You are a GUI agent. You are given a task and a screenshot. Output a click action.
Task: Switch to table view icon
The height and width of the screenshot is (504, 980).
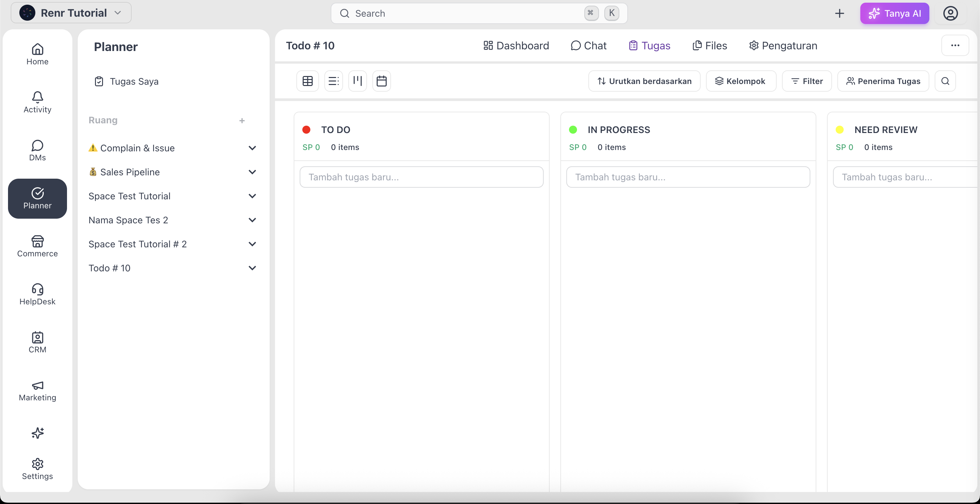pyautogui.click(x=307, y=81)
